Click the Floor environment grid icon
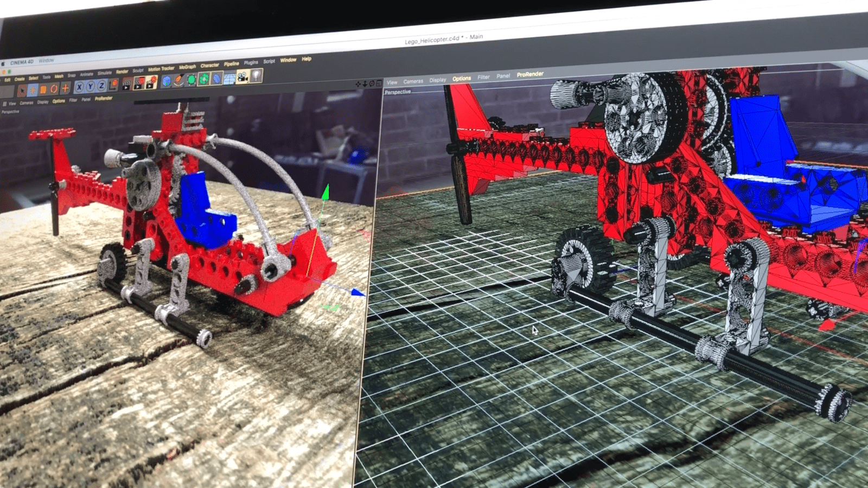 [229, 79]
